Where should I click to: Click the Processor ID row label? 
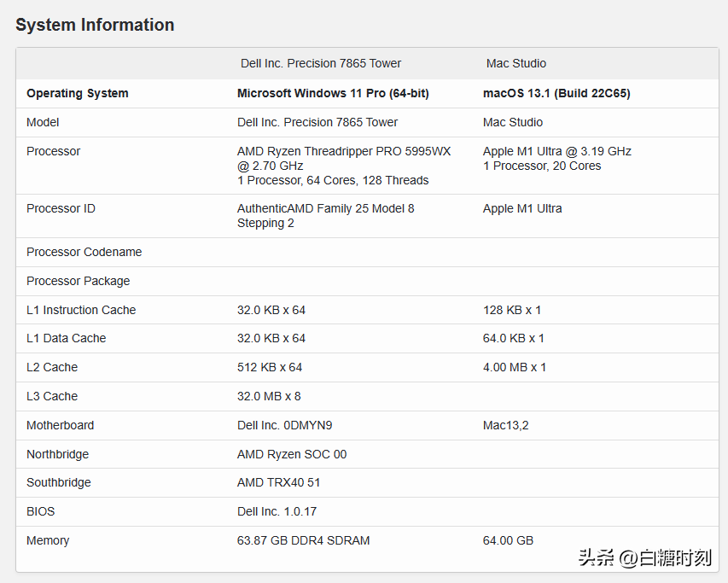click(61, 208)
